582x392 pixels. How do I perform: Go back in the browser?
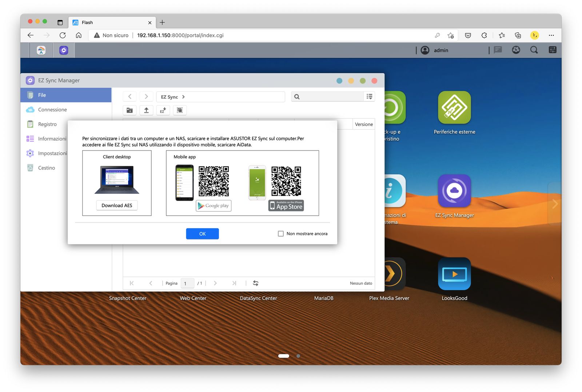pos(31,35)
